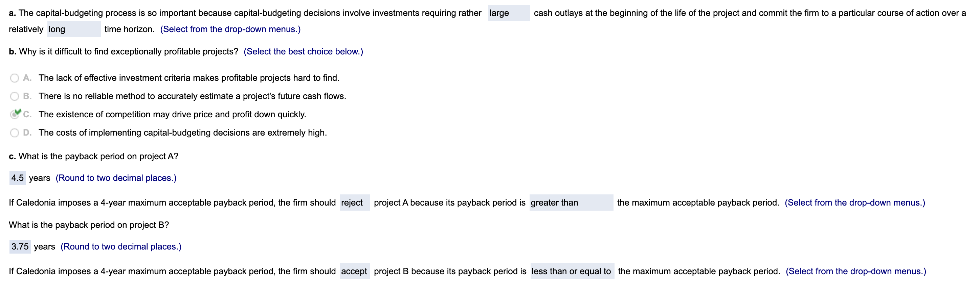Open the 'large' cash outlays dropdown

[x=509, y=13]
